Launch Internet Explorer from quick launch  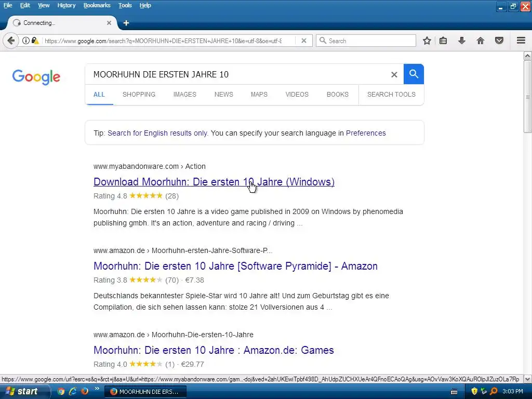pos(73,391)
